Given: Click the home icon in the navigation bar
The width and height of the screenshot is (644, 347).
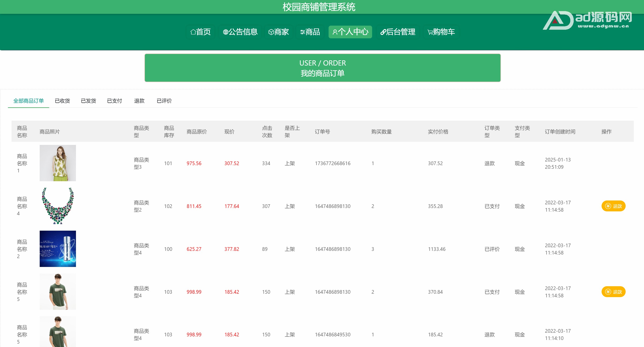Looking at the screenshot, I should 193,32.
